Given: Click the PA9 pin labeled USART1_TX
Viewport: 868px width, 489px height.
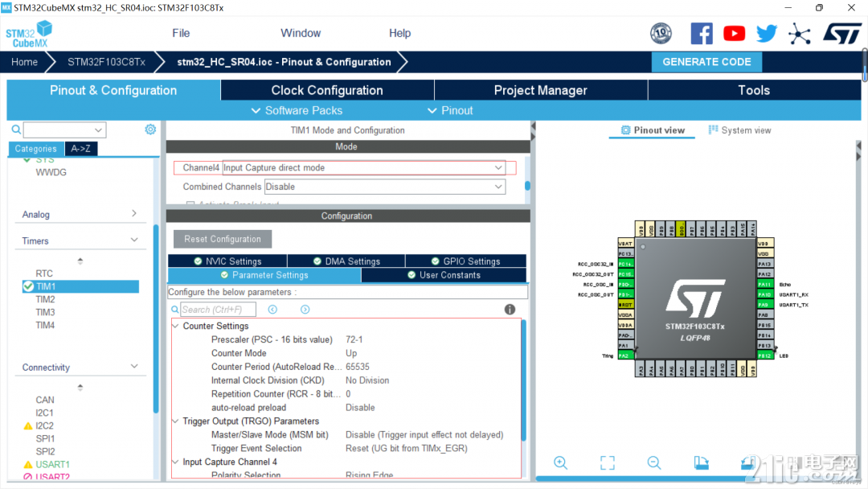Looking at the screenshot, I should pos(764,305).
